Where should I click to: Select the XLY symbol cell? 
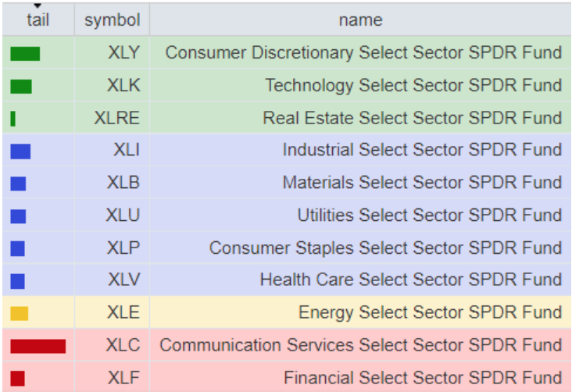tap(123, 53)
